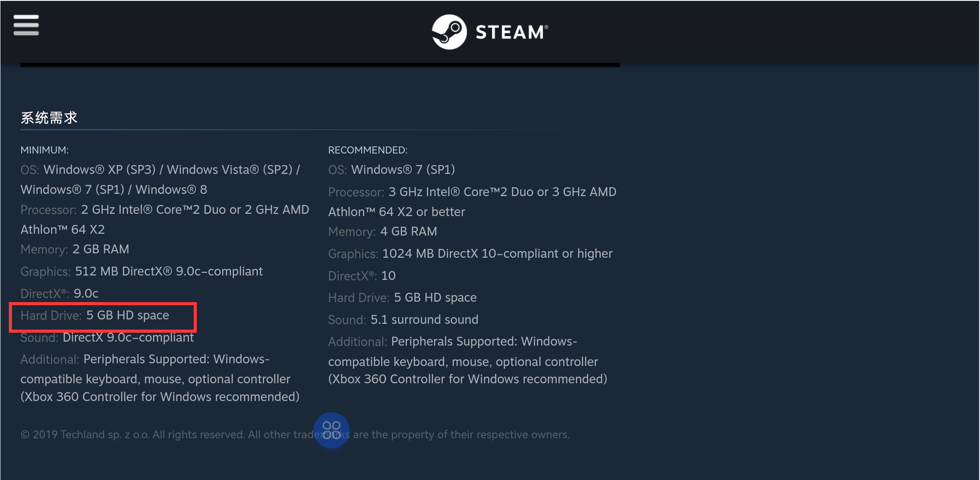Click the minimum Memory 2 GB RAM line
The image size is (980, 480).
(75, 249)
